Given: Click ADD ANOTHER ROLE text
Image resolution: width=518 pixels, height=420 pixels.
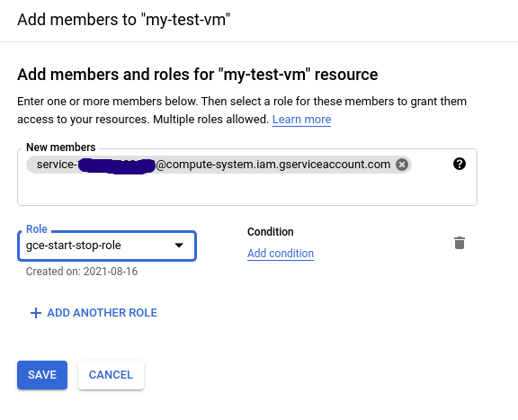Looking at the screenshot, I should (x=103, y=313).
